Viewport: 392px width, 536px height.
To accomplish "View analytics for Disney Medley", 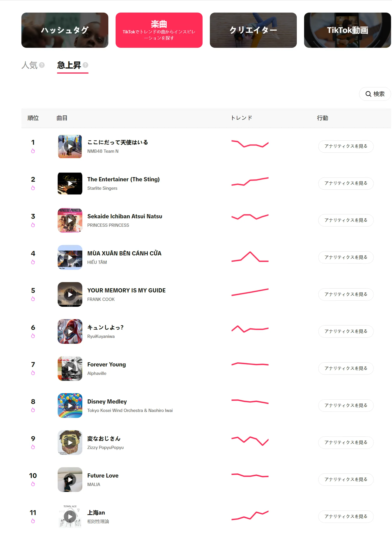I will tap(346, 405).
